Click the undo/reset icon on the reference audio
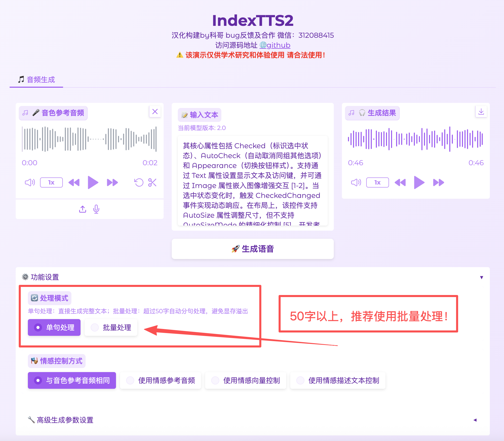The width and height of the screenshot is (504, 441). click(139, 182)
